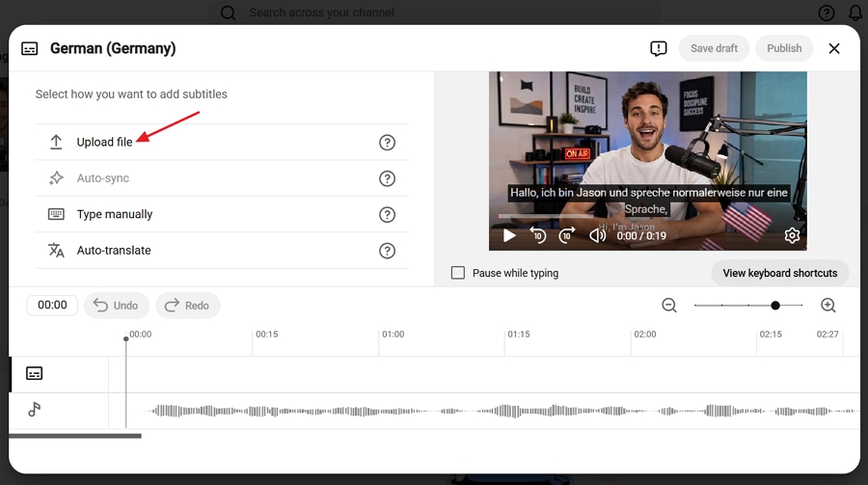
Task: Click the 02:00 timeline marker
Action: pos(645,335)
